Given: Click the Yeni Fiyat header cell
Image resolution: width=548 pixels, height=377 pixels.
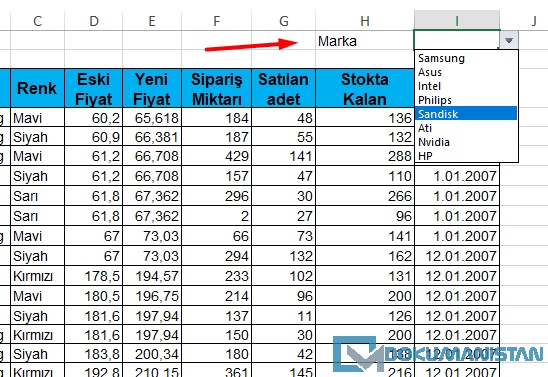Looking at the screenshot, I should (152, 88).
